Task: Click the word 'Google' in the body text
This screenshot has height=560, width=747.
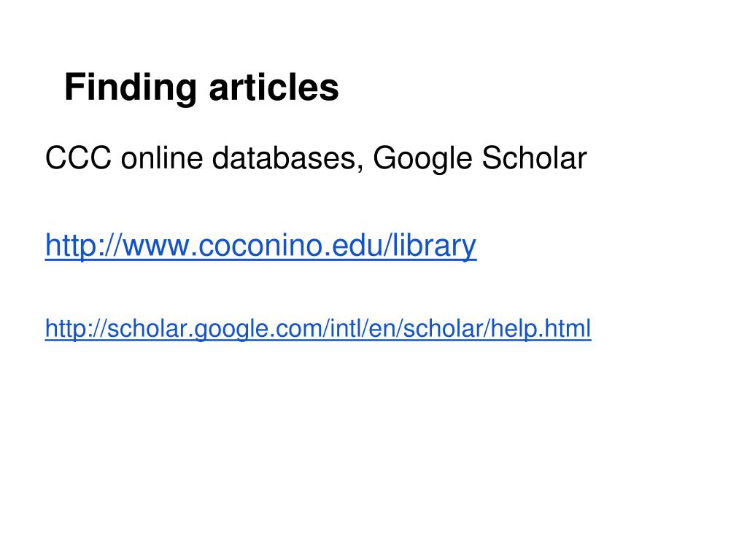Action: [422, 158]
